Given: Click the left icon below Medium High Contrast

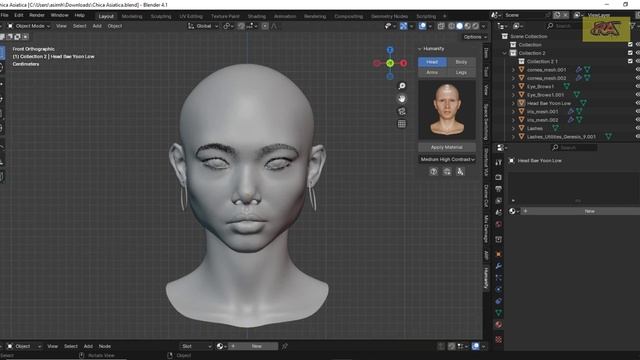Looking at the screenshot, I should 433,172.
